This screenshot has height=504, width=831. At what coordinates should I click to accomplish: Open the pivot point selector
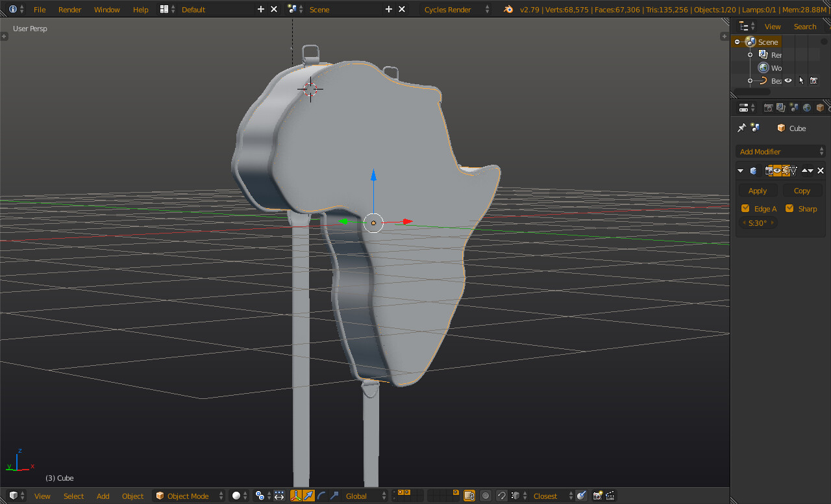[263, 496]
